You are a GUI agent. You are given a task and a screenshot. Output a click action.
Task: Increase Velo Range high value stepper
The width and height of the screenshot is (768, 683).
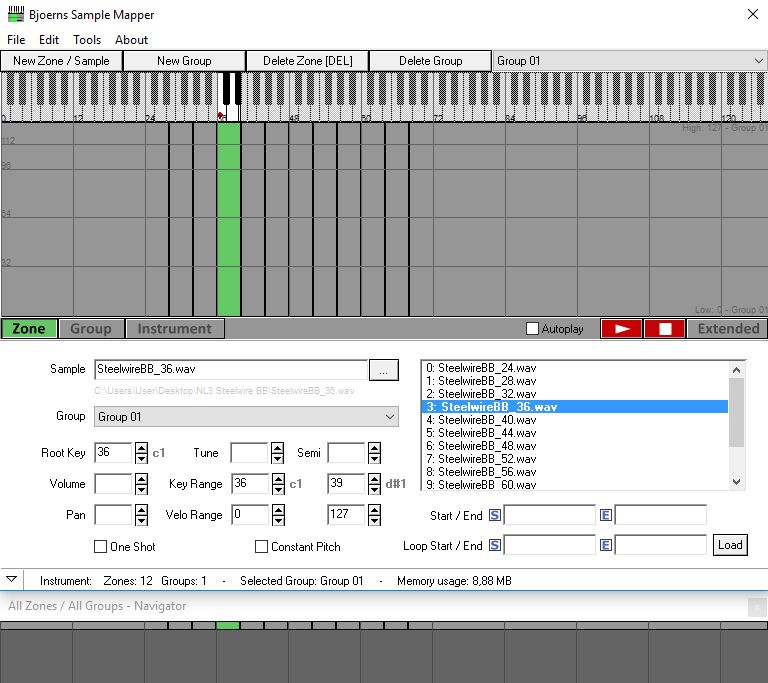coord(374,510)
